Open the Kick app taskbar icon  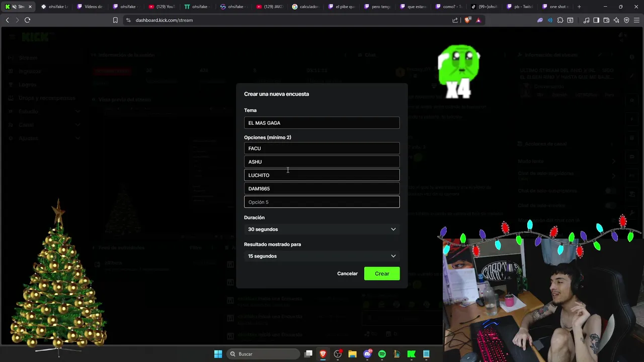411,354
